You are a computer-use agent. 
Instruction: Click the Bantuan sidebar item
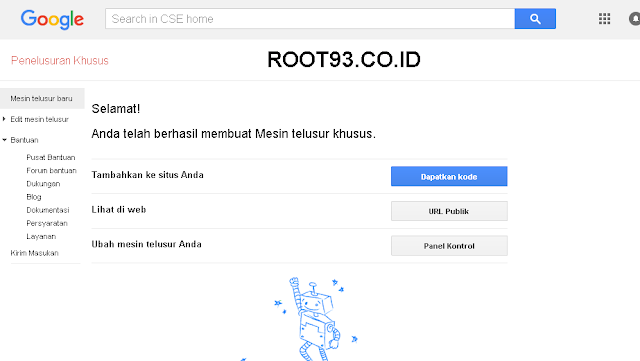pyautogui.click(x=24, y=140)
